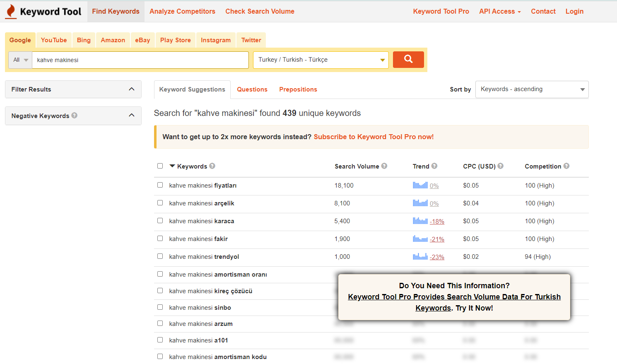Check the kahve makinesi fakir row

pos(160,239)
